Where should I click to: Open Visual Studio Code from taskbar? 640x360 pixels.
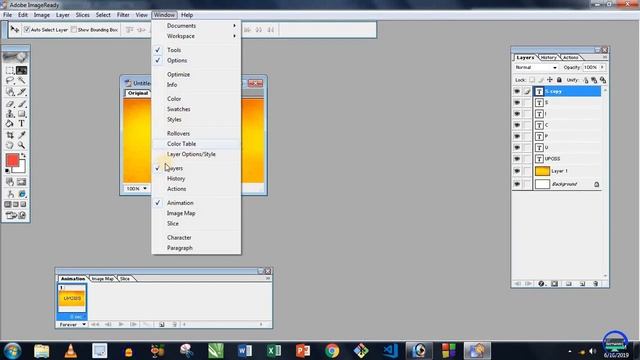click(391, 351)
